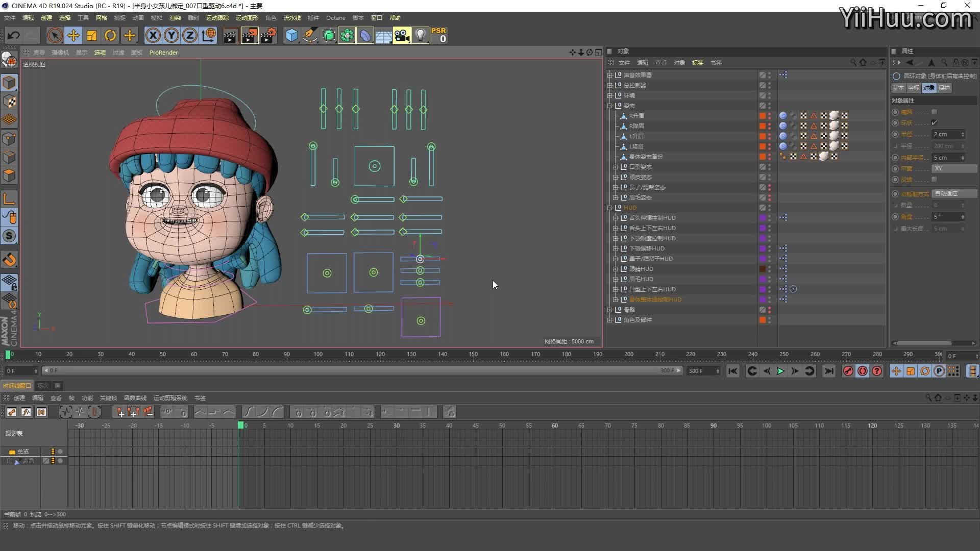Open the timeline 函数曲线 menu
The height and width of the screenshot is (551, 980).
(135, 398)
